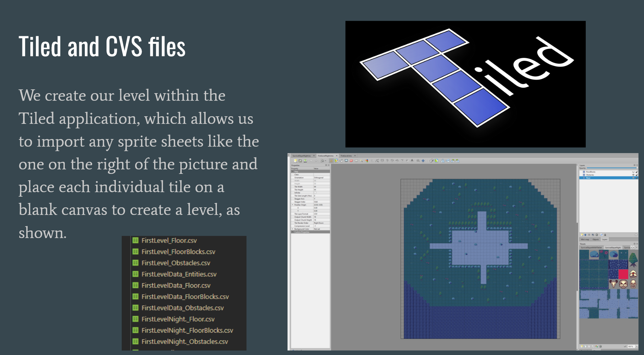644x355 pixels.
Task: Click the Raise Layer blue up arrow
Action: 585,235
